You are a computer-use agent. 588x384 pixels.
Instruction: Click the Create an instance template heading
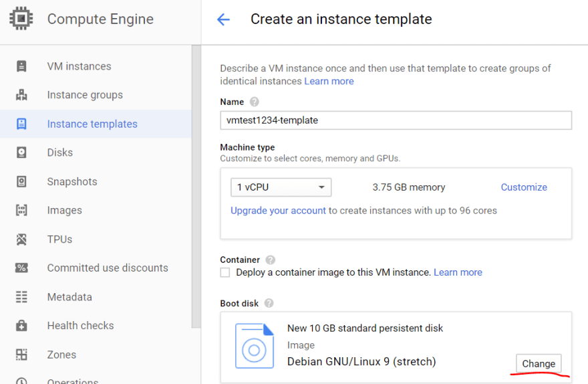click(x=341, y=19)
